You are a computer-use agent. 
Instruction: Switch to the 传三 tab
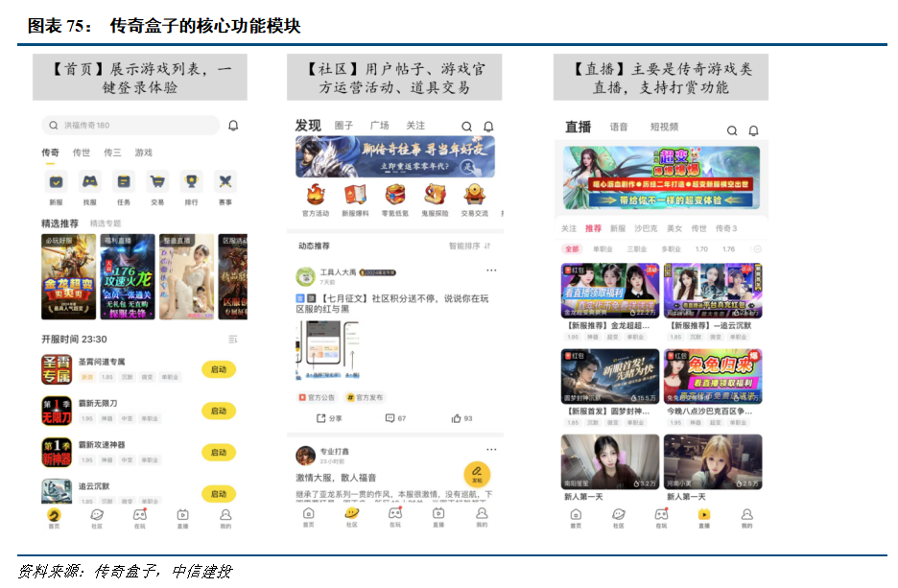coord(112,153)
